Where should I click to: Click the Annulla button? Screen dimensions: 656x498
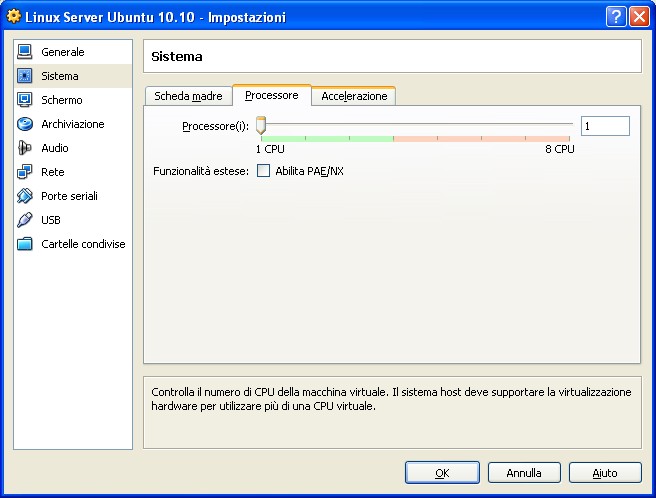523,473
